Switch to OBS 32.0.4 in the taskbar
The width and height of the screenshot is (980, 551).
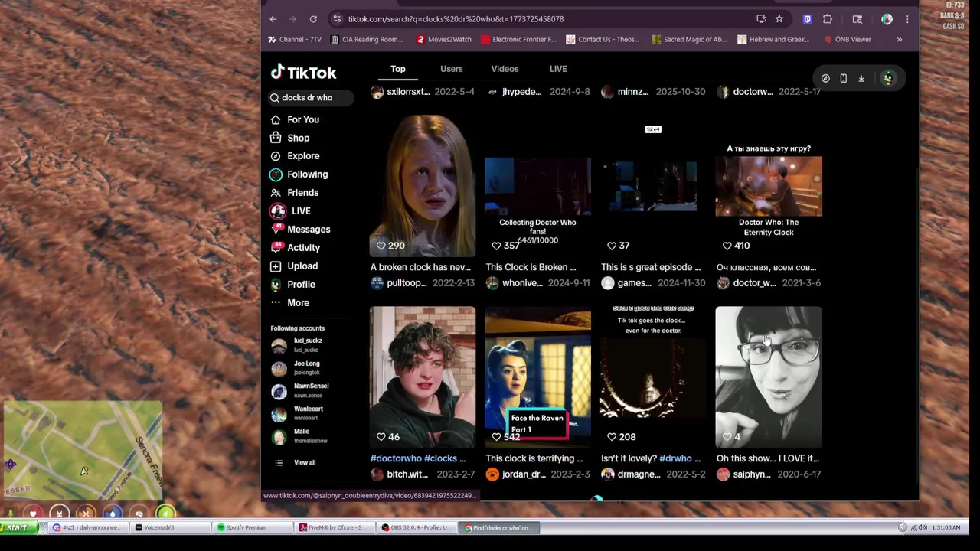pos(417,527)
